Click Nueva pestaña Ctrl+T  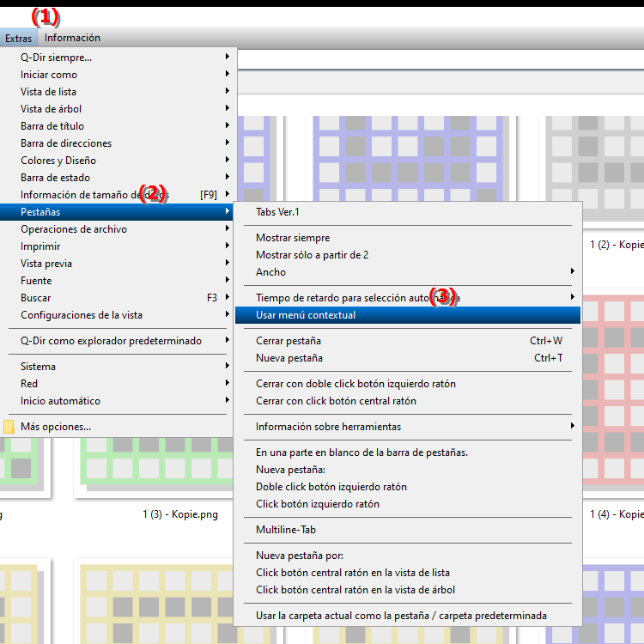point(407,358)
